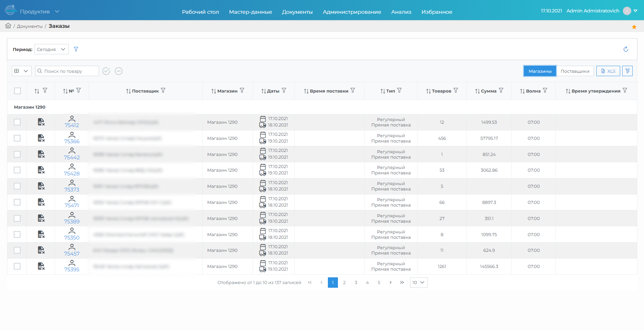Click the filter funnel next to Период
The image size is (644, 331).
[x=76, y=49]
